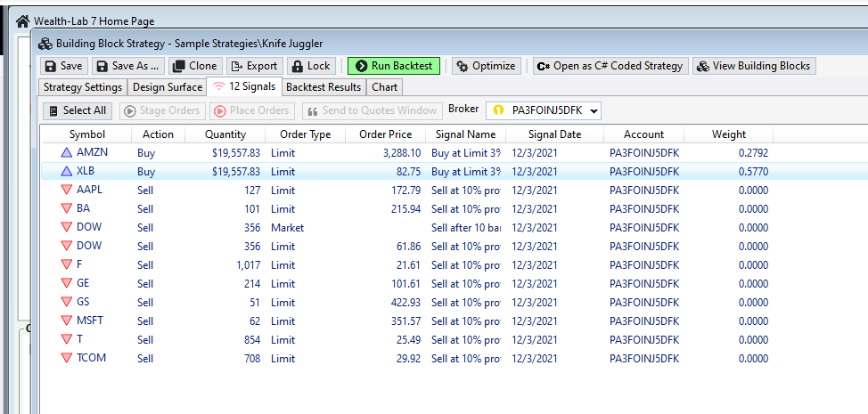Click the GE sell triangle icon
868x414 pixels.
(x=67, y=283)
